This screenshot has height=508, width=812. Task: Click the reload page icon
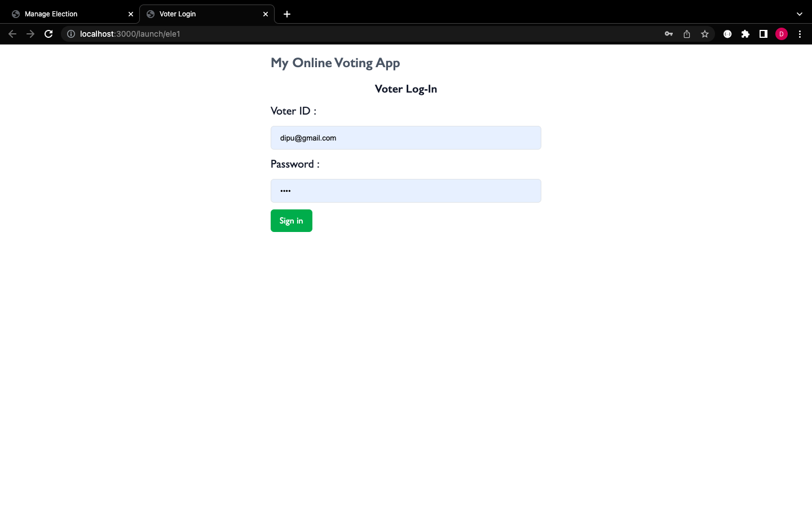(x=48, y=34)
